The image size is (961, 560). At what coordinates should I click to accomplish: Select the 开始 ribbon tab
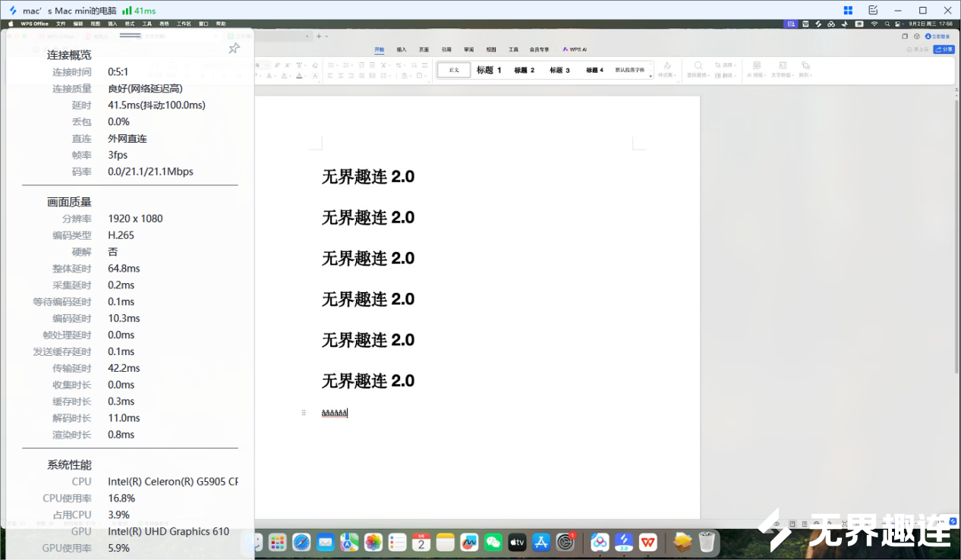click(379, 49)
